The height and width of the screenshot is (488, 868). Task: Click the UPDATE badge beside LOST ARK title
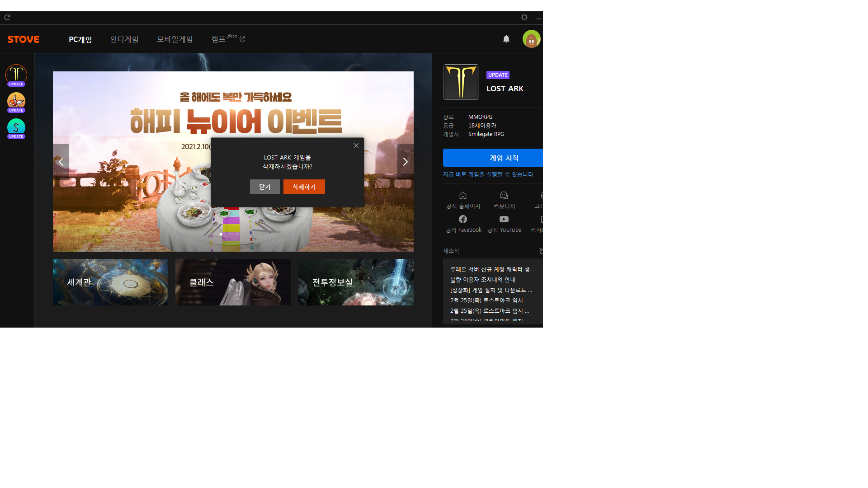[x=498, y=75]
